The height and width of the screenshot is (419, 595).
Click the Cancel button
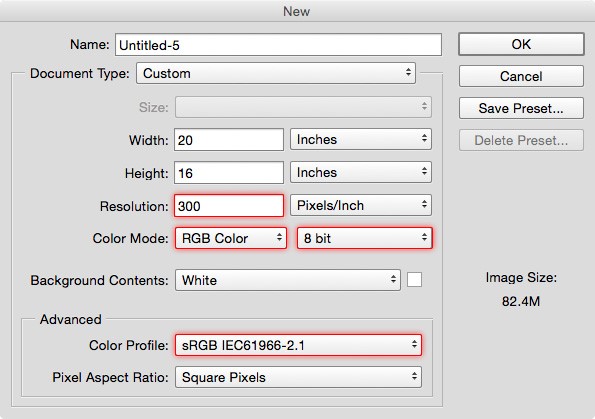pos(521,76)
